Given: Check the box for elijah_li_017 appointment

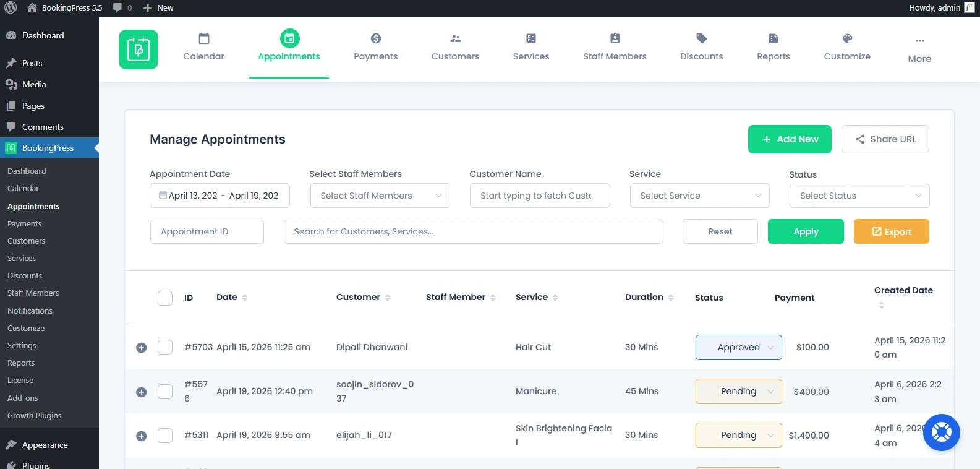Looking at the screenshot, I should pos(165,435).
